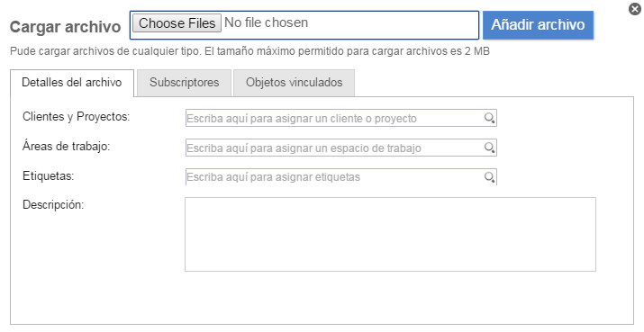Close the Cargar archivo dialog
This screenshot has width=644, height=332.
(635, 9)
